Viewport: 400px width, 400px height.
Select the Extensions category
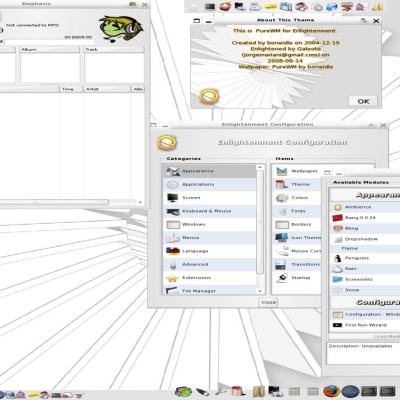[210, 278]
